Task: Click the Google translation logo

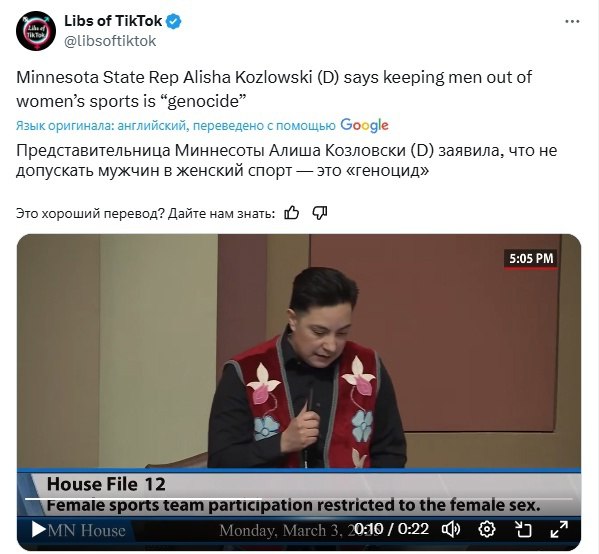Action: [x=364, y=125]
